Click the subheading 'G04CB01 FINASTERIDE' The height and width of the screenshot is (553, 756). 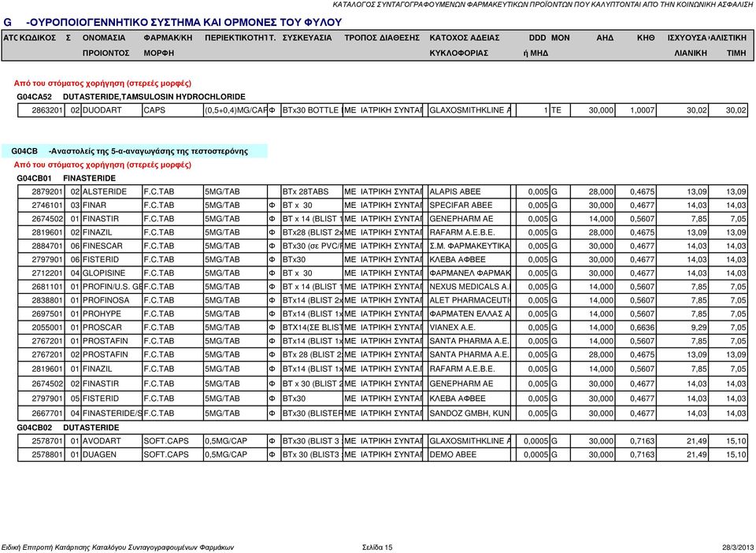click(x=66, y=178)
